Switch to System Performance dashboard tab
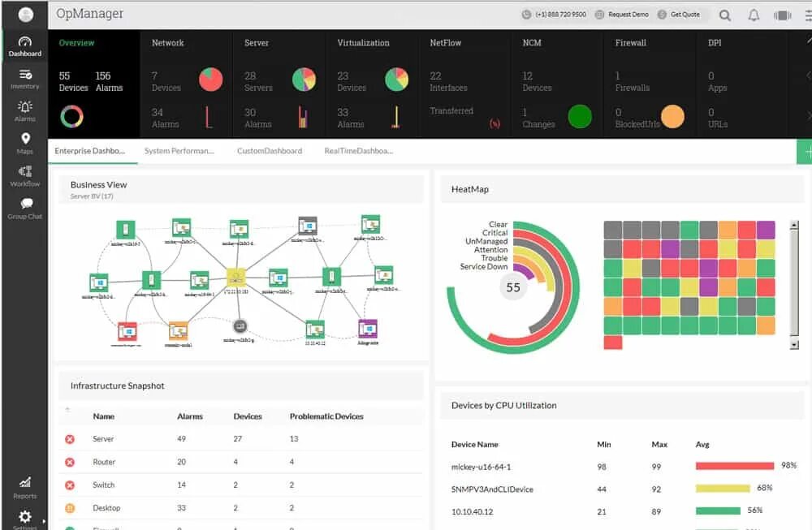This screenshot has width=812, height=530. 179,151
